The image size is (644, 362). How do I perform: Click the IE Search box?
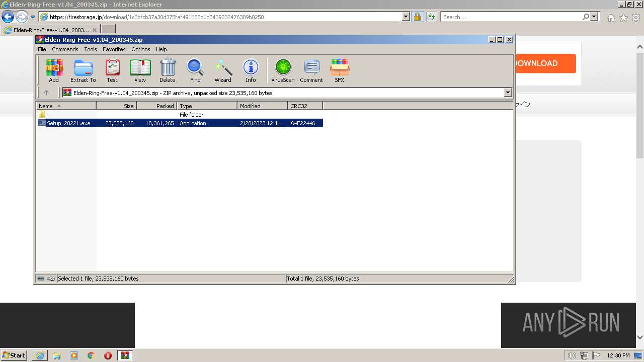point(511,17)
